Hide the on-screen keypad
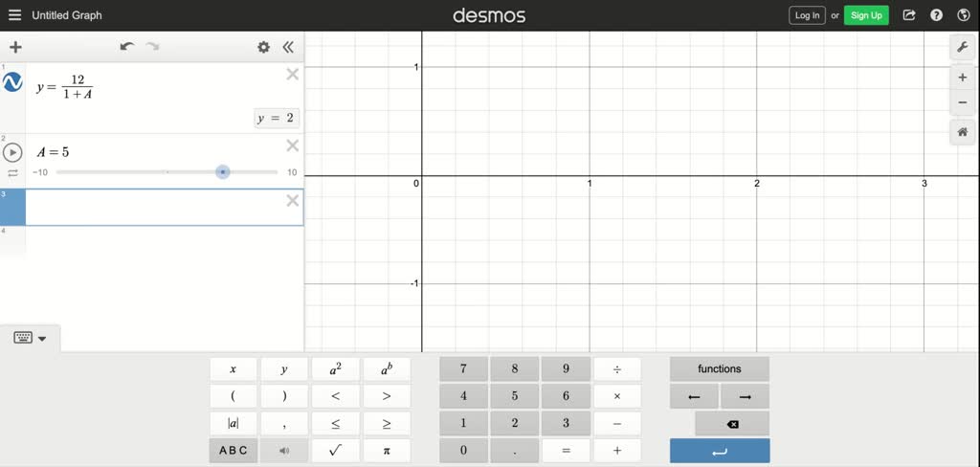This screenshot has width=980, height=467. tap(30, 338)
